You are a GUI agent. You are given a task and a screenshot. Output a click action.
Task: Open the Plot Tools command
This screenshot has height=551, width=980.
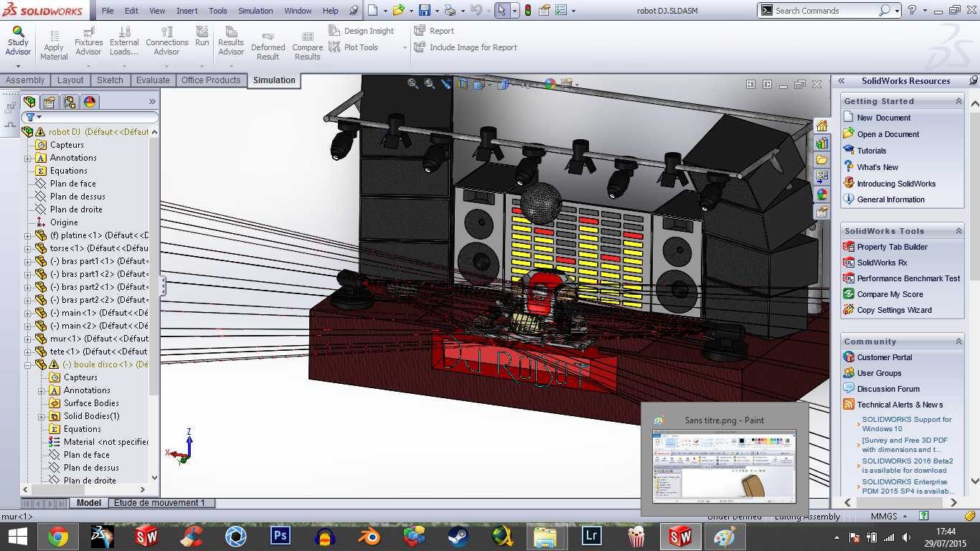[x=353, y=47]
